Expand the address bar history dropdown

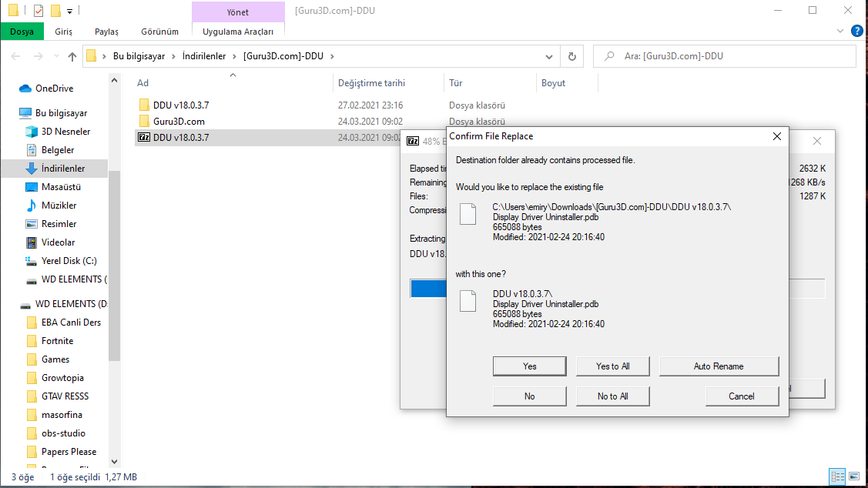[x=548, y=56]
